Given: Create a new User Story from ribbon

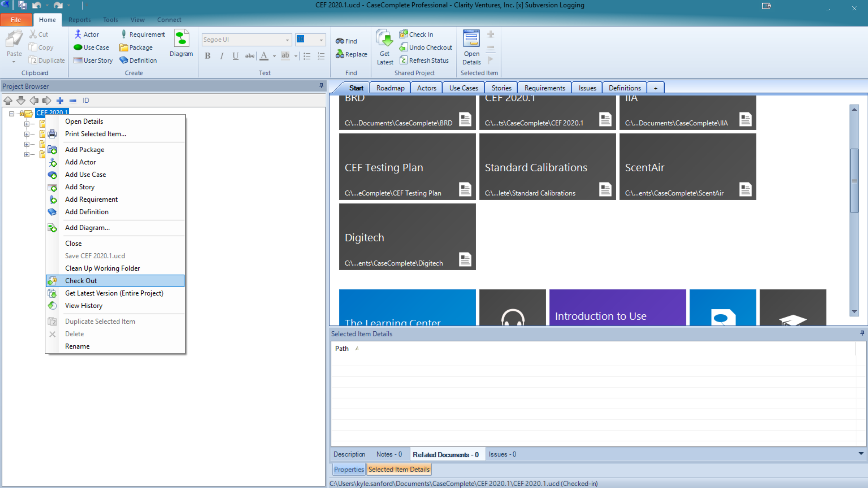Looking at the screenshot, I should [x=93, y=60].
